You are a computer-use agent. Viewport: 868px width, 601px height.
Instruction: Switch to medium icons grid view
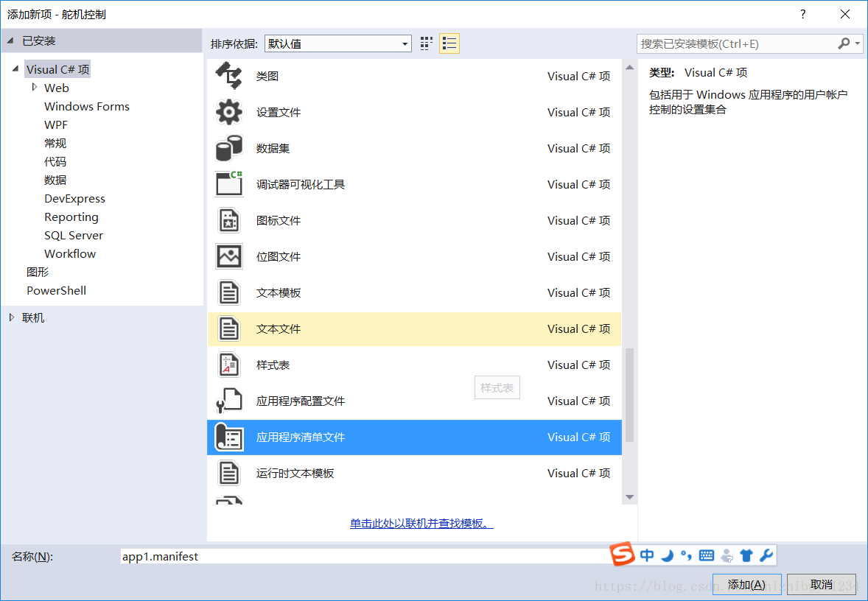(426, 43)
